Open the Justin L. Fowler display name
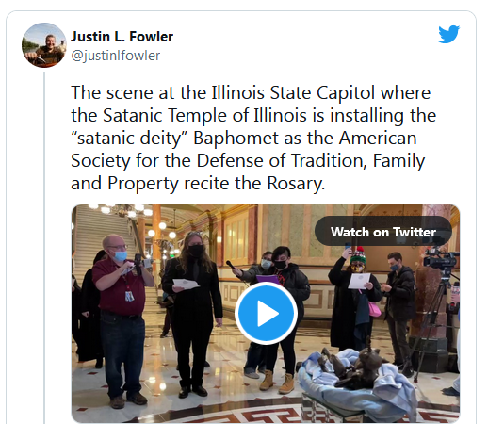The width and height of the screenshot is (504, 424). (x=122, y=37)
